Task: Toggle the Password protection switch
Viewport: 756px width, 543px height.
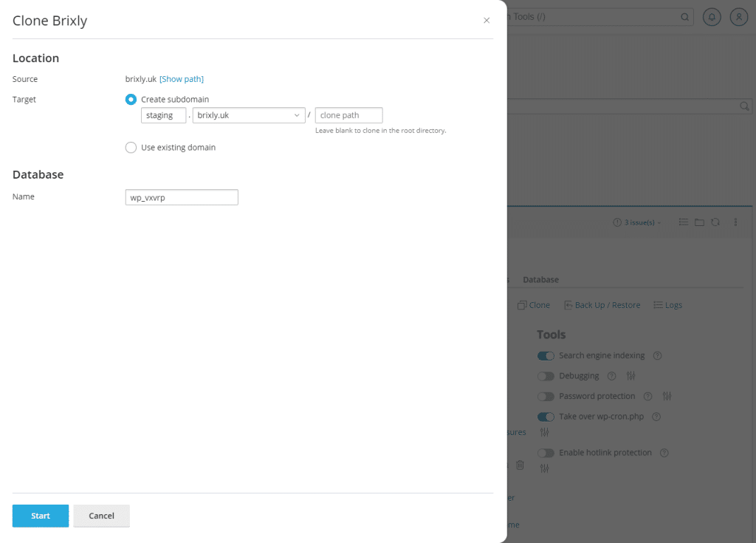Action: click(546, 396)
